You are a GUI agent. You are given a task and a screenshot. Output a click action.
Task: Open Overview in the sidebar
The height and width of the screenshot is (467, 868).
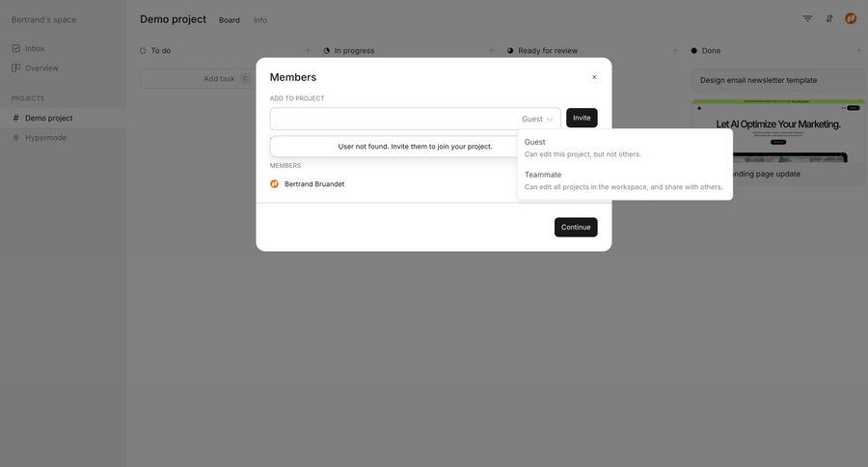(41, 68)
